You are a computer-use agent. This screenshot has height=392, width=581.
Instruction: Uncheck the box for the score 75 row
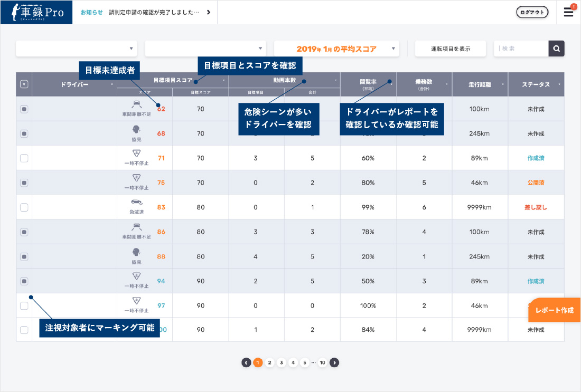pyautogui.click(x=24, y=183)
